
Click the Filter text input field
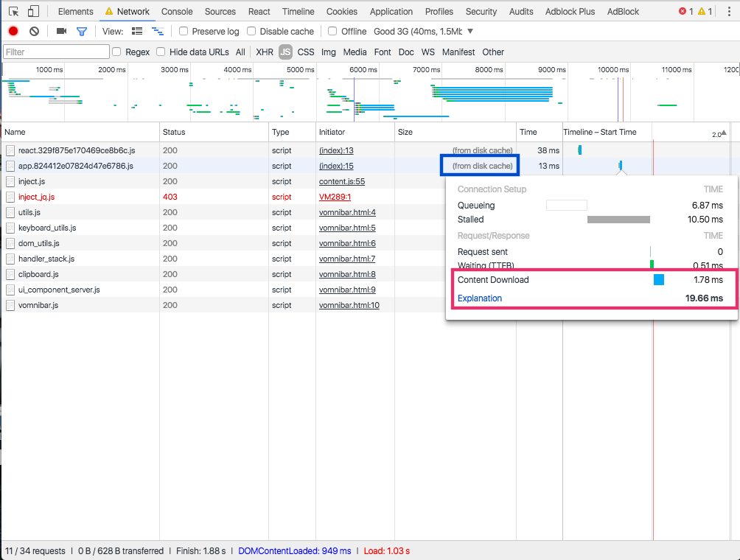click(56, 52)
